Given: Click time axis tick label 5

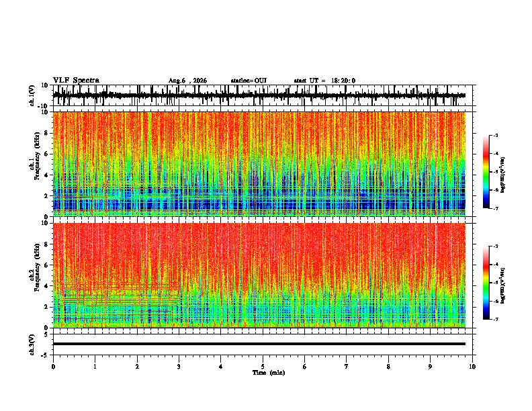Looking at the screenshot, I should [263, 367].
